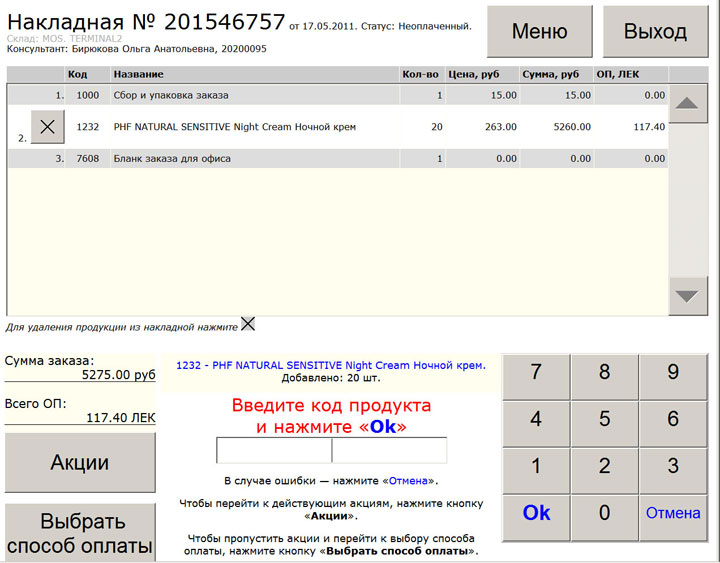720x563 pixels.
Task: Click the consultant name Бирюкова Ольга Анатольевна
Action: 144,49
